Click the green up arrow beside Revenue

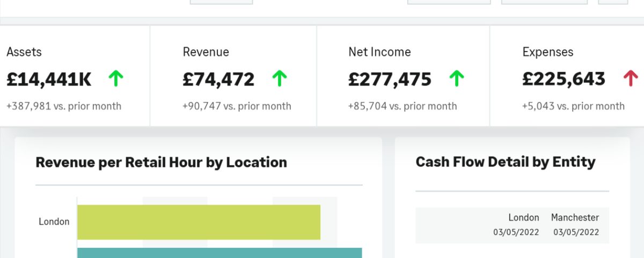(279, 79)
